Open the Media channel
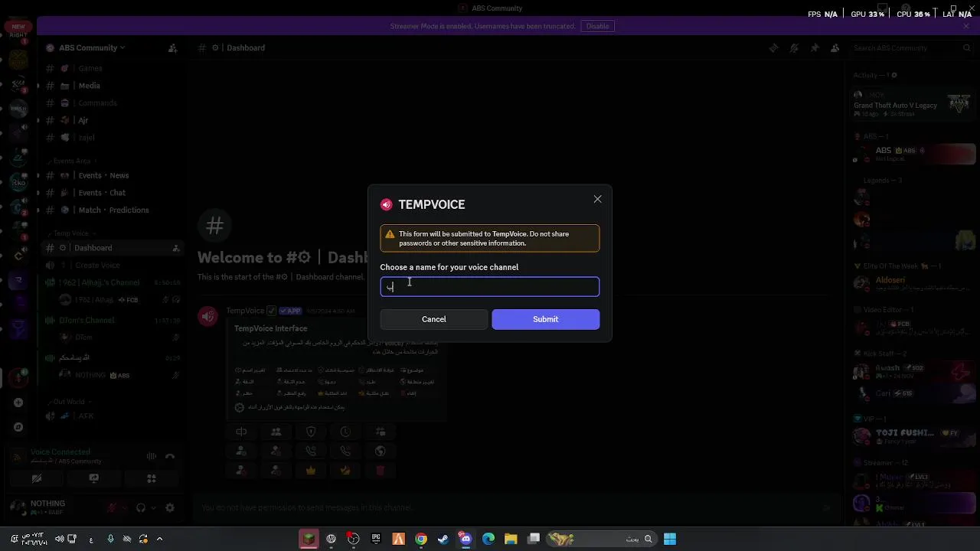This screenshot has height=551, width=980. click(x=112, y=86)
